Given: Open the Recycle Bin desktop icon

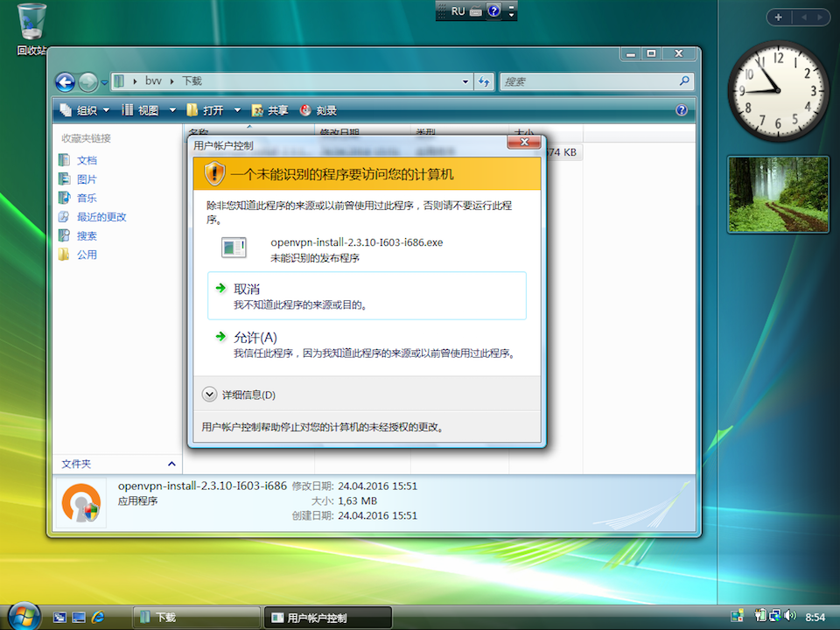Looking at the screenshot, I should pos(31,28).
